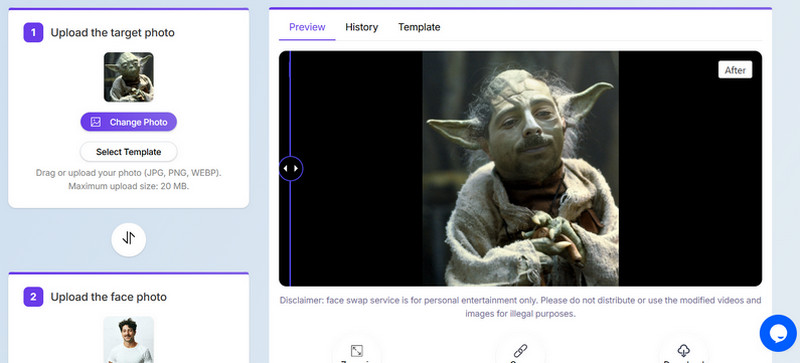The width and height of the screenshot is (800, 363).
Task: Open the chat support bubble
Action: point(778,333)
